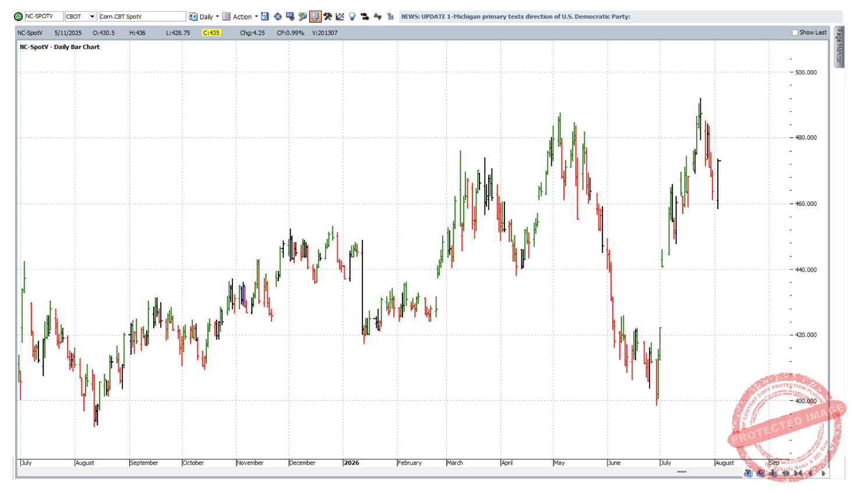Select the crosshair cursor tool icon
This screenshot has width=868, height=493.
pyautogui.click(x=278, y=16)
